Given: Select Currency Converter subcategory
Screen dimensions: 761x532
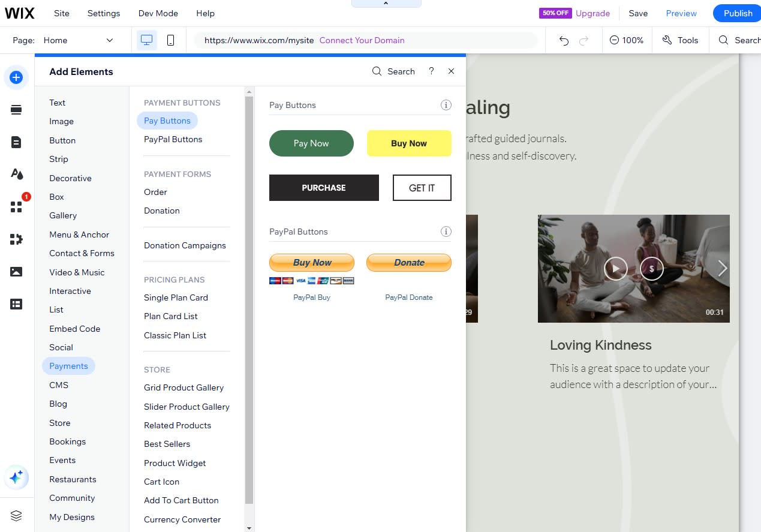Looking at the screenshot, I should click(182, 519).
